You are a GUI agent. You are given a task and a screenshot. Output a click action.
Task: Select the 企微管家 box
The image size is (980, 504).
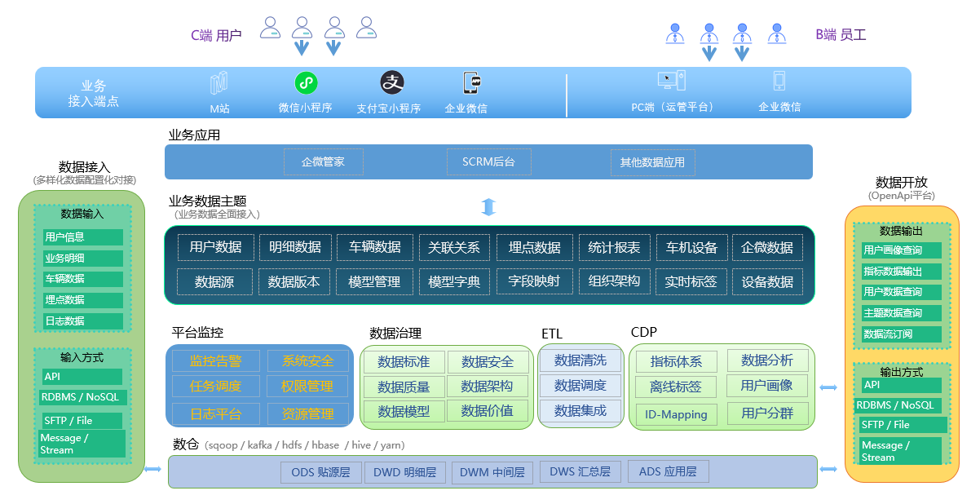coord(323,161)
